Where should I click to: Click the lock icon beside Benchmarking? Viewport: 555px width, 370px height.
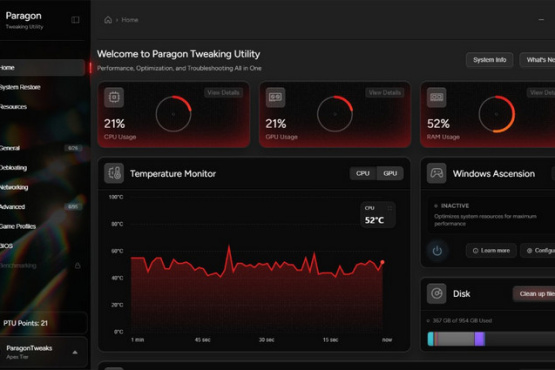coord(78,265)
